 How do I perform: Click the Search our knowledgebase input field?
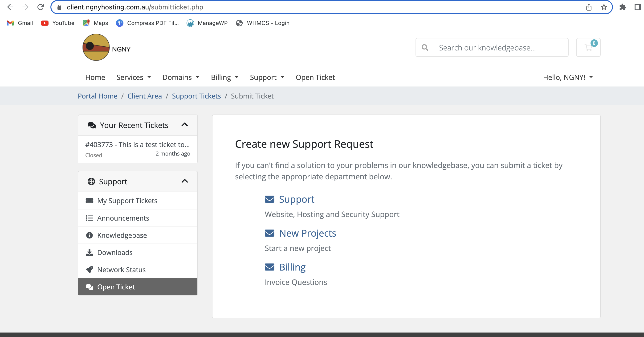(492, 48)
